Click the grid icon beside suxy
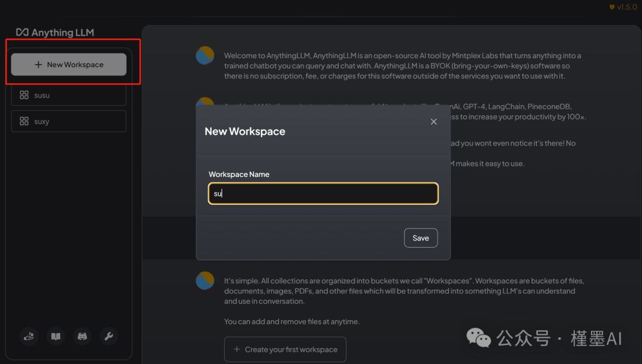 pyautogui.click(x=24, y=121)
